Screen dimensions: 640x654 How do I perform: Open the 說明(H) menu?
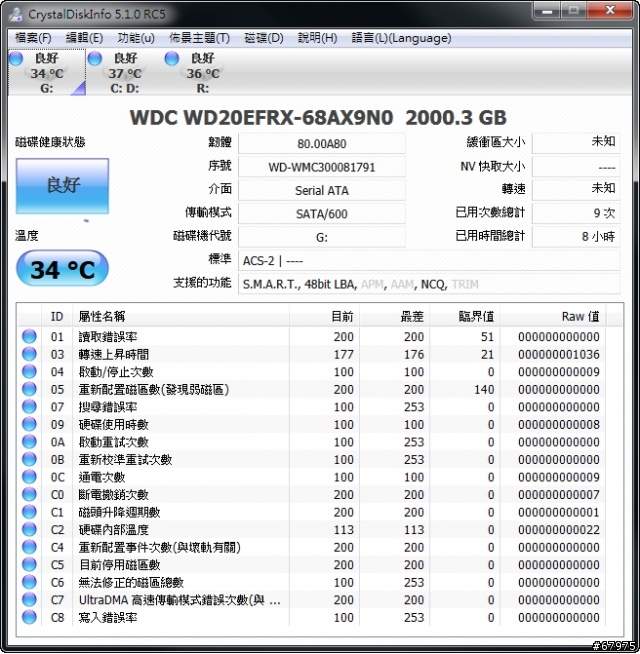[317, 38]
